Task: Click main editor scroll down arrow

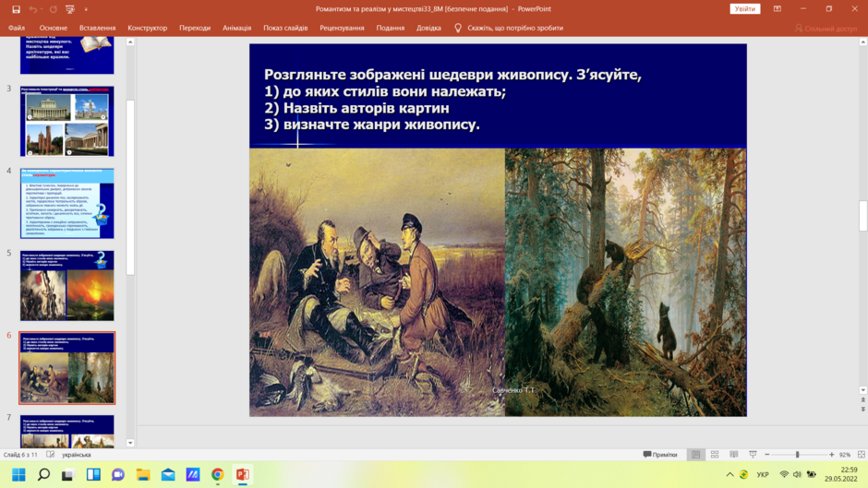Action: 863,390
